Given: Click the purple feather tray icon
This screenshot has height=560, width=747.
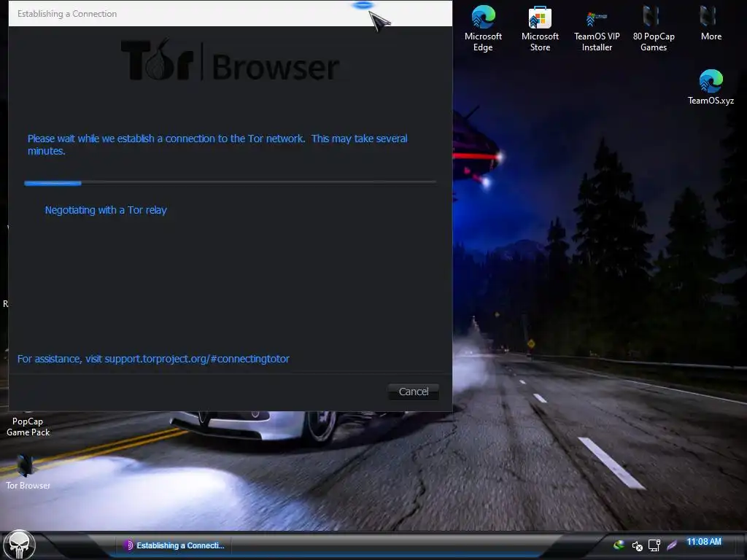Looking at the screenshot, I should (672, 545).
